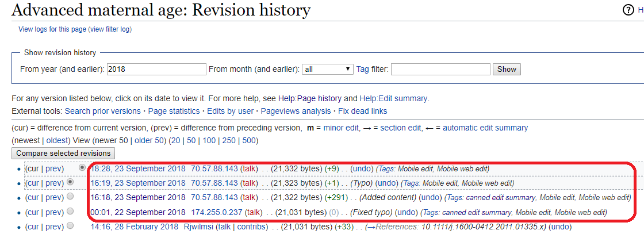Expand the From month dropdown

(328, 69)
